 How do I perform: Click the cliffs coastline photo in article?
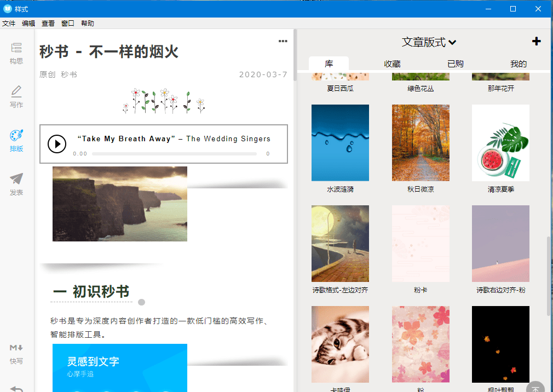point(120,204)
